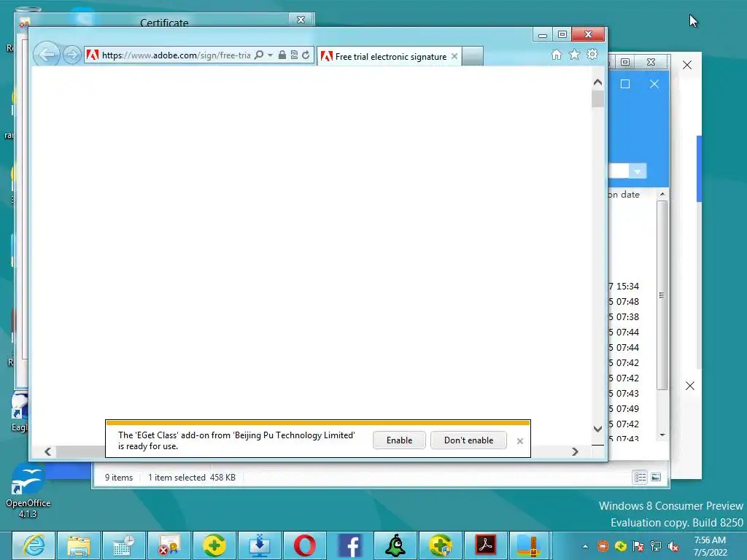Click the Action Center flag tray icon
The width and height of the screenshot is (747, 560).
point(638,546)
